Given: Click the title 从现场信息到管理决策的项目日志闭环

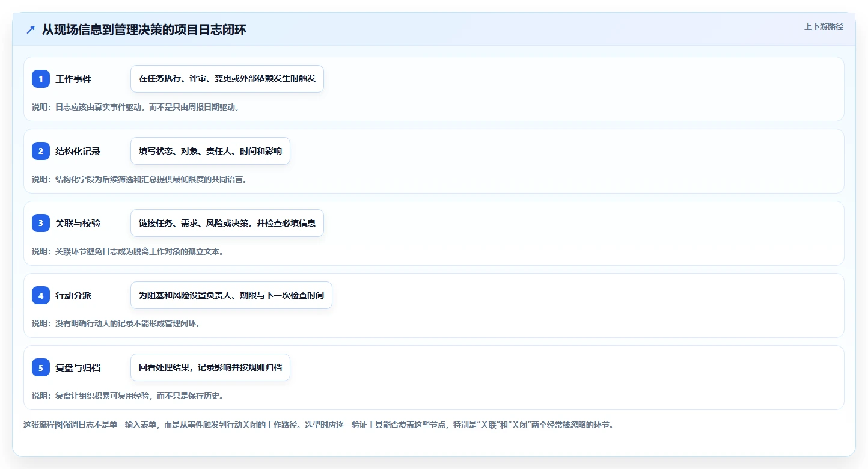Looking at the screenshot, I should click(144, 30).
